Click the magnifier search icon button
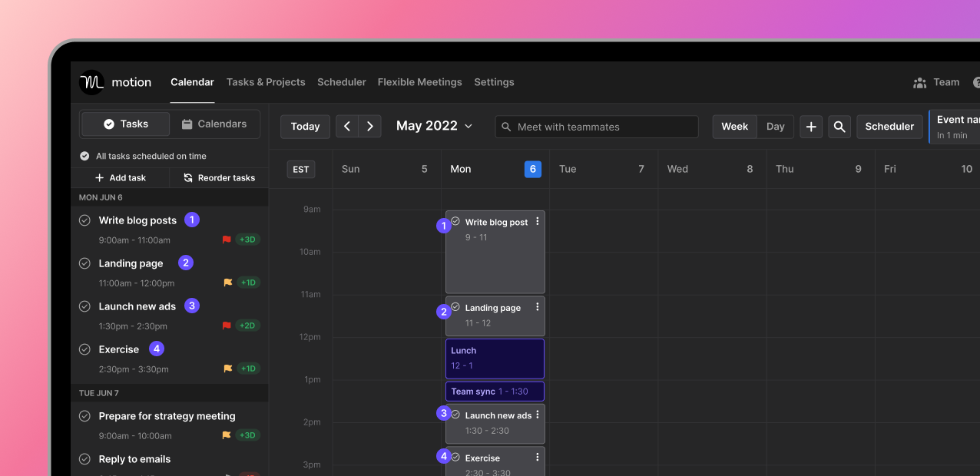The height and width of the screenshot is (476, 980). pos(839,127)
